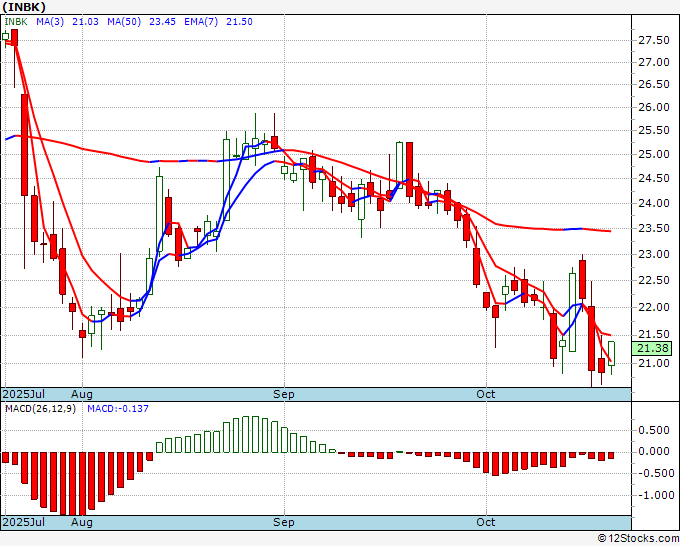Click the current price tag 21.38
This screenshot has height=546, width=680.
(653, 348)
